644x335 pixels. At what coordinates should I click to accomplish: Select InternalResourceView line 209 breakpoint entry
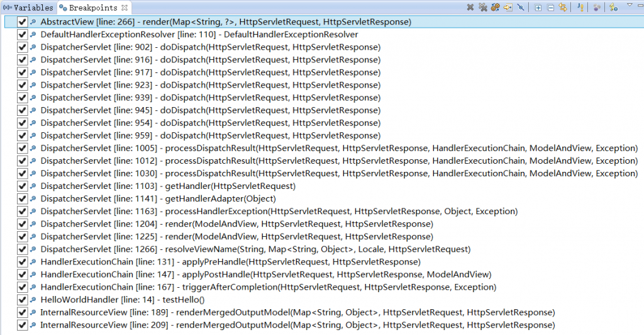[297, 325]
